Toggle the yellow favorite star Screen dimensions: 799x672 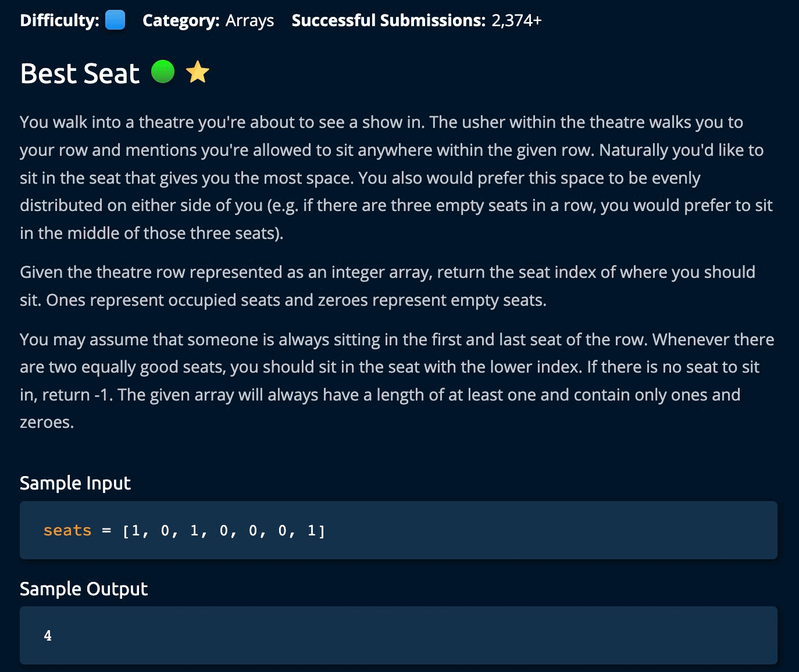[198, 73]
